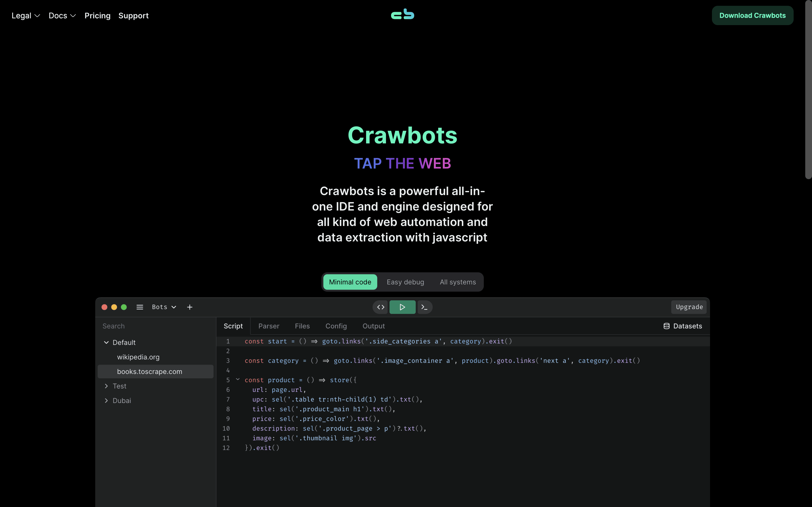Click the Download Crawbots button
The height and width of the screenshot is (507, 812).
click(752, 15)
